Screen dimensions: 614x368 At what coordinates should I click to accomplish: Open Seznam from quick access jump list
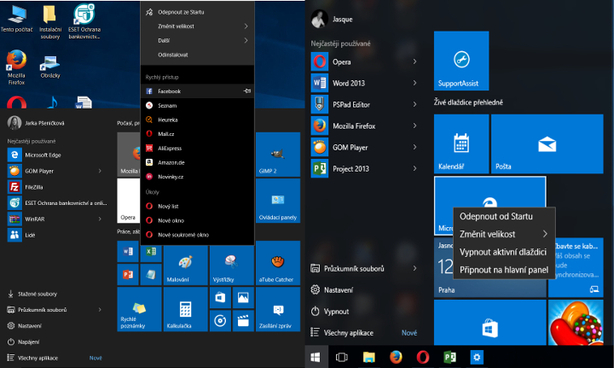197,106
